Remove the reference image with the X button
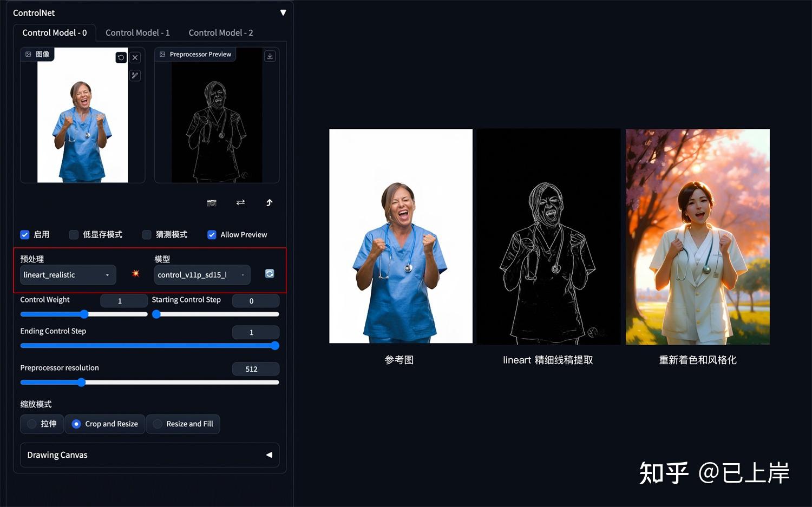The image size is (812, 507). coord(135,57)
